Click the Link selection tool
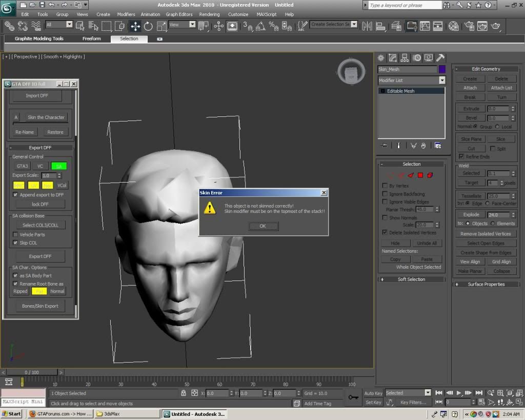 [x=9, y=26]
